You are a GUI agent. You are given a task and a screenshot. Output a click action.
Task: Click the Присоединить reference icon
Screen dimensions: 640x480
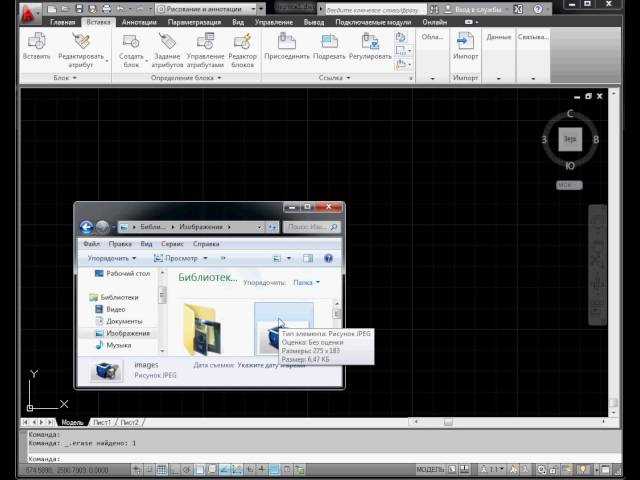coord(286,42)
